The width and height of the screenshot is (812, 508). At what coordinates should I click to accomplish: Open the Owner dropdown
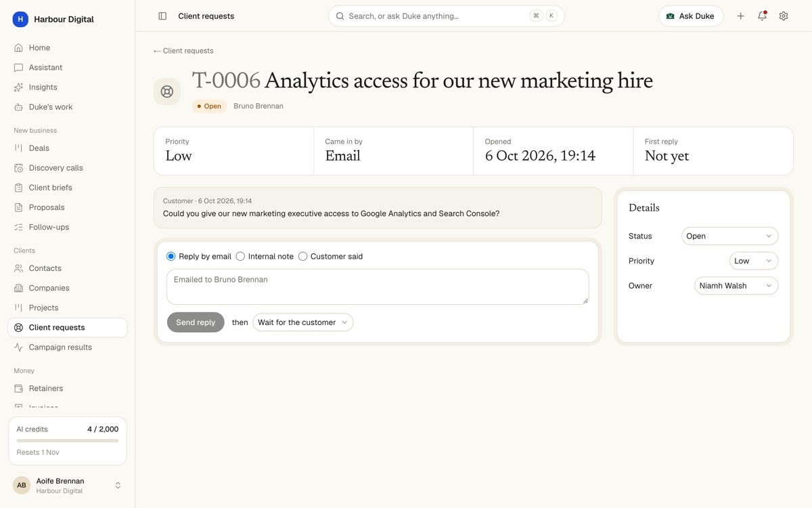[x=736, y=286]
